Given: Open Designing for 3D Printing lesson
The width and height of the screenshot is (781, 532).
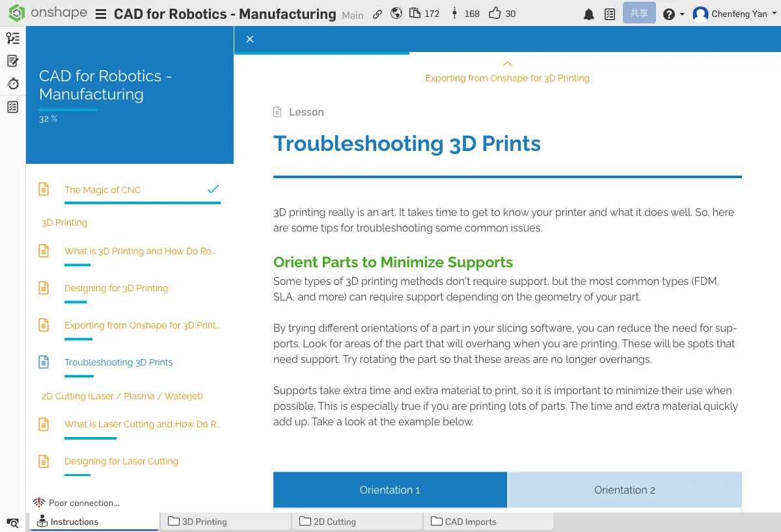Looking at the screenshot, I should click(x=116, y=288).
